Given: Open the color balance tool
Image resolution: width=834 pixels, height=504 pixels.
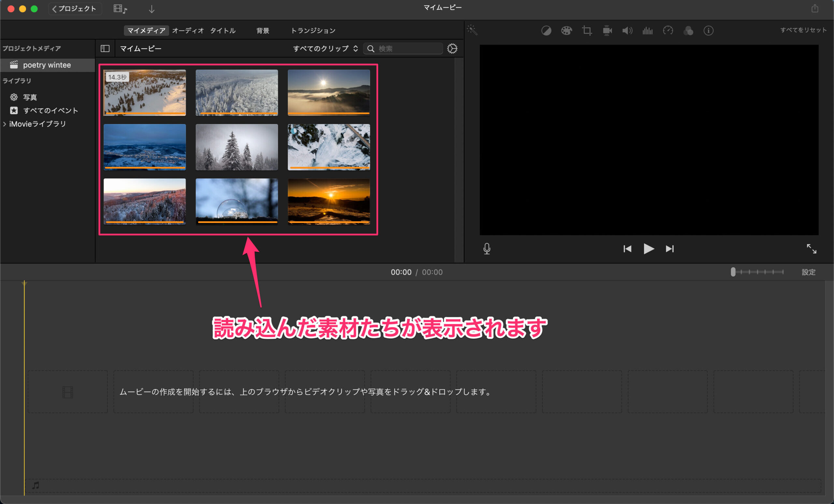Looking at the screenshot, I should pos(546,31).
